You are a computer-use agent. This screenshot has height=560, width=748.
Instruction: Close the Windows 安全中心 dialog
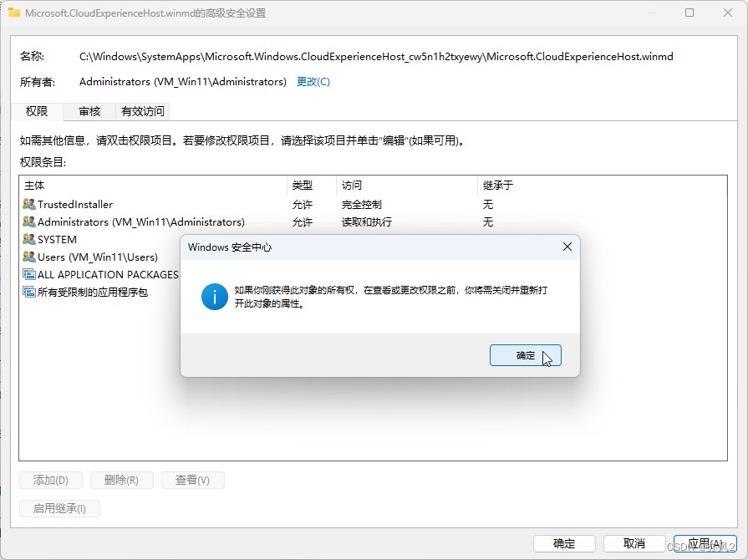coord(567,247)
